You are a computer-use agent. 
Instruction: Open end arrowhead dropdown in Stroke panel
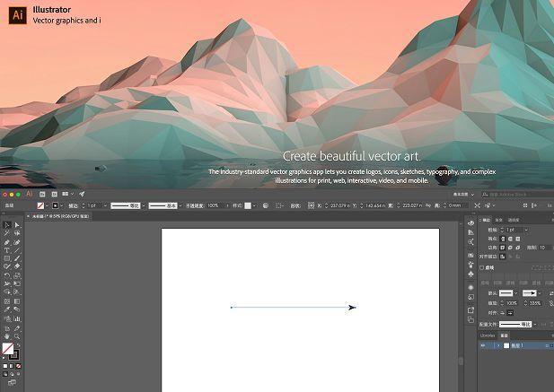(540, 293)
